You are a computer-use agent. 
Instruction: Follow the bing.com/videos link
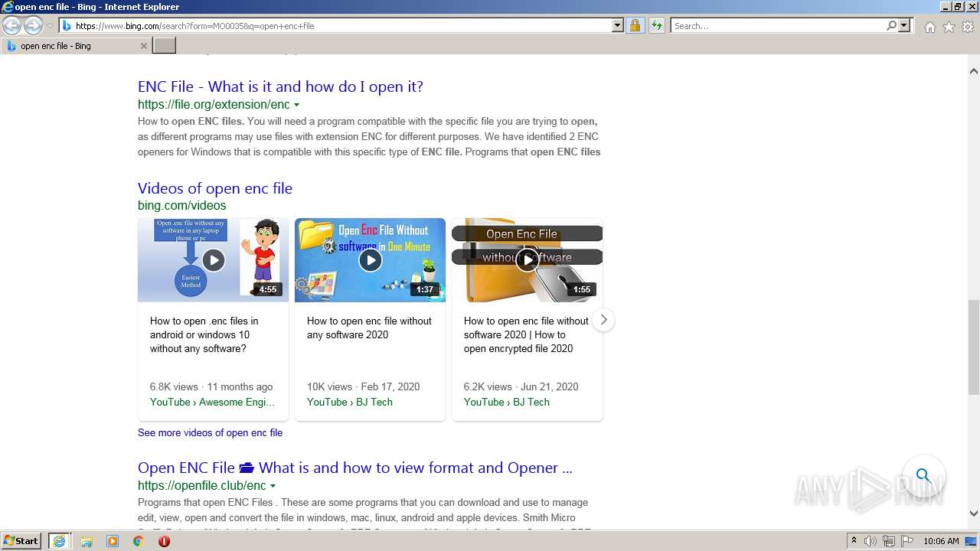pyautogui.click(x=182, y=206)
